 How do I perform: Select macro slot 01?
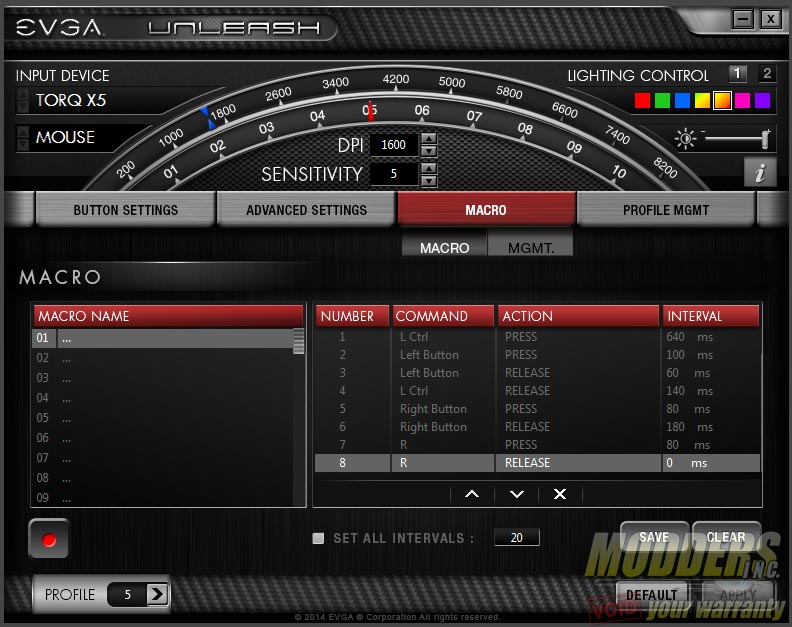(x=163, y=338)
